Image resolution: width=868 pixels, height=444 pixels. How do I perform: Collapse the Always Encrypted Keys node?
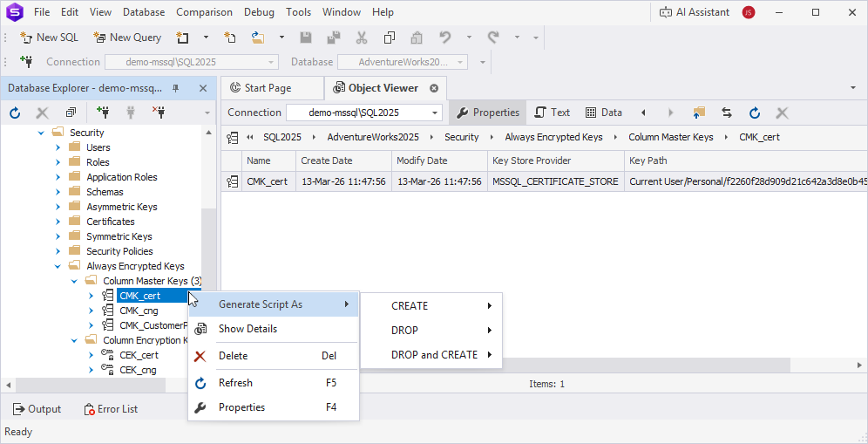pyautogui.click(x=58, y=266)
